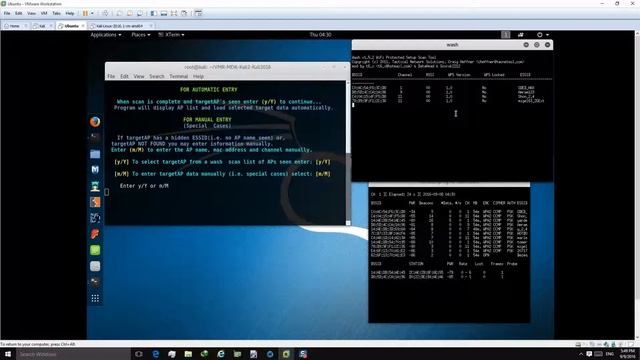Enter VMware full screen mode icon
This screenshot has height=360, width=640.
174,13
